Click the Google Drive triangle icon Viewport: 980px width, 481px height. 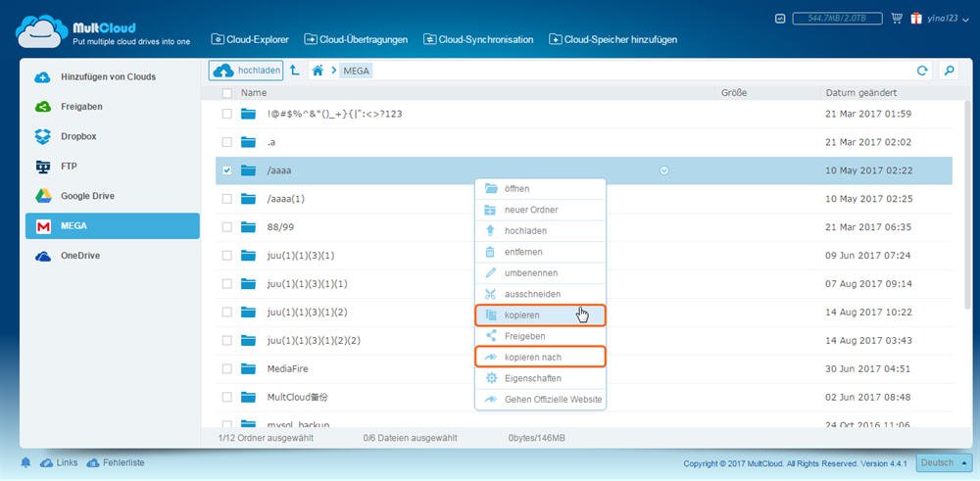click(43, 196)
